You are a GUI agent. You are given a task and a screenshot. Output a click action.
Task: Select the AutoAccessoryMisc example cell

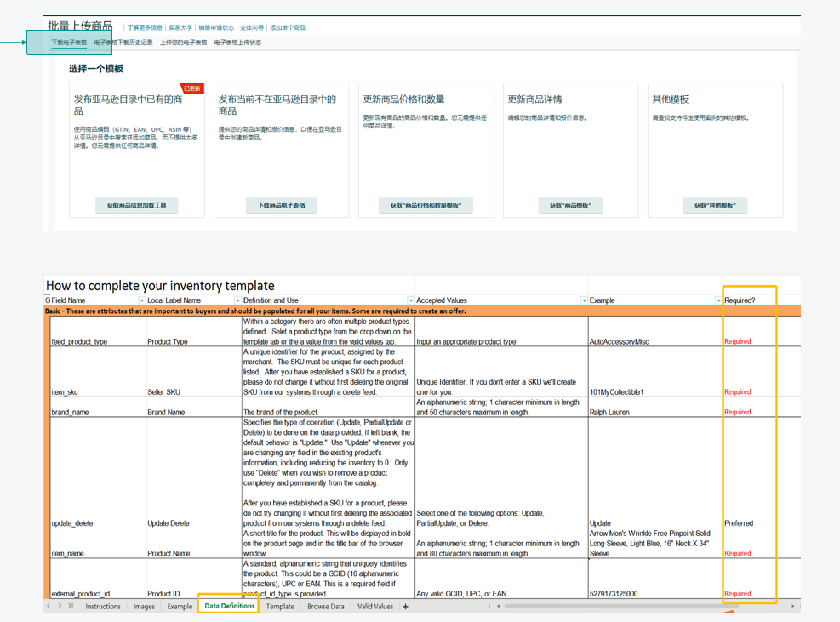pyautogui.click(x=655, y=332)
